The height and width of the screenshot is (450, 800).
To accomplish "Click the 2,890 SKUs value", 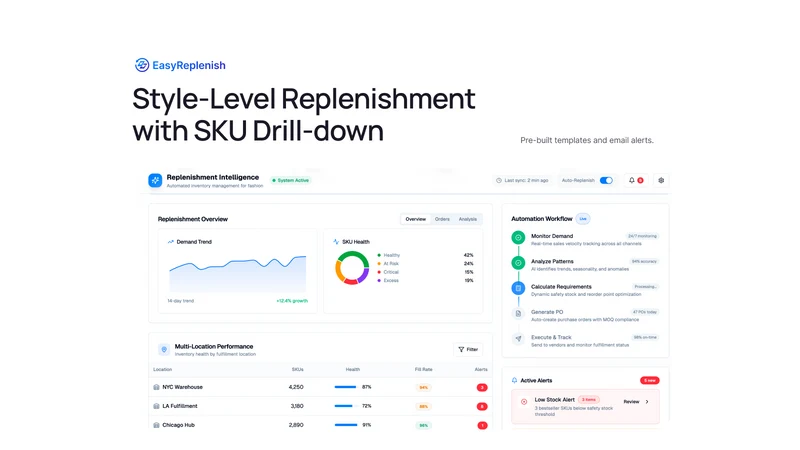I will click(x=296, y=425).
